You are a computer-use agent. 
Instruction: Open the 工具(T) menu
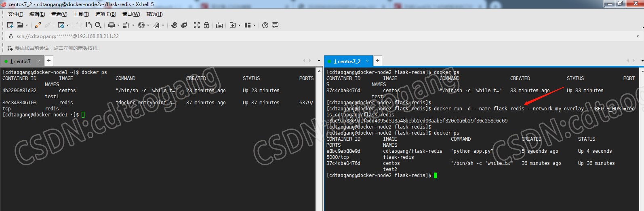click(81, 14)
